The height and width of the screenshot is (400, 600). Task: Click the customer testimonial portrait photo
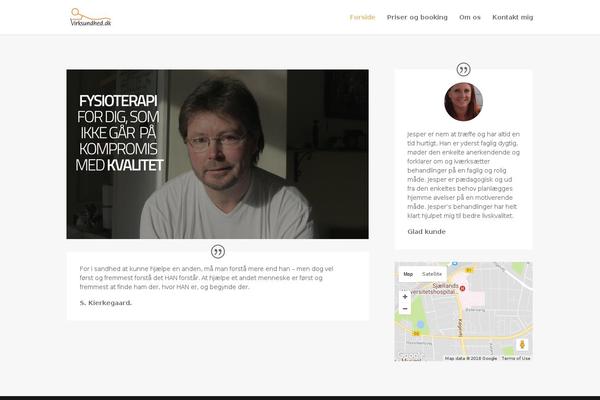463,102
